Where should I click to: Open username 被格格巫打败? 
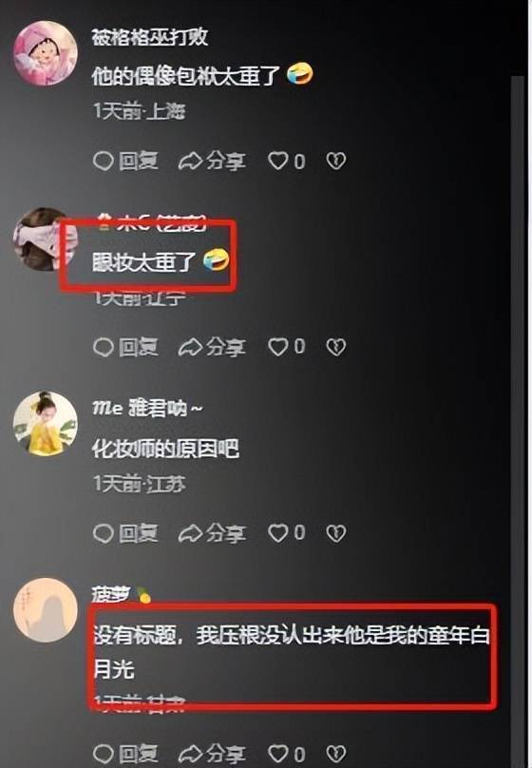[x=150, y=37]
